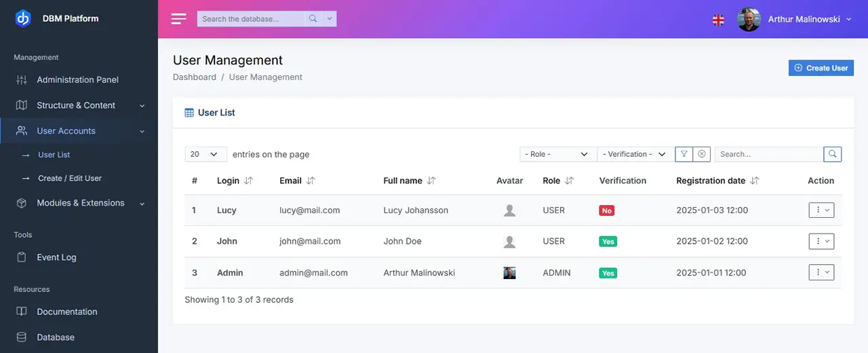Open the Arthur Malinowski user menu chevron

tap(848, 20)
